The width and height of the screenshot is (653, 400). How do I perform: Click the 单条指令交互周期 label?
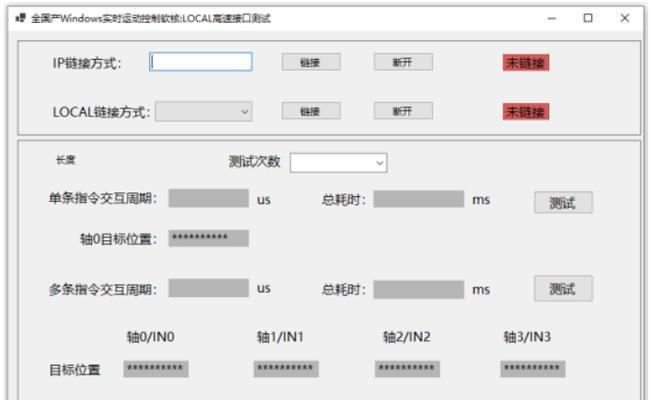pyautogui.click(x=103, y=198)
